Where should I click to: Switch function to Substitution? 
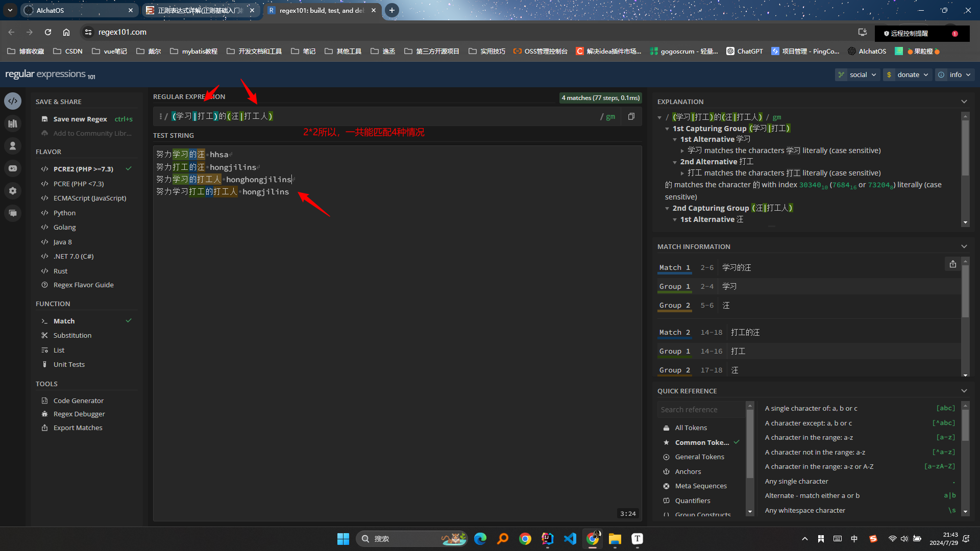tap(72, 335)
